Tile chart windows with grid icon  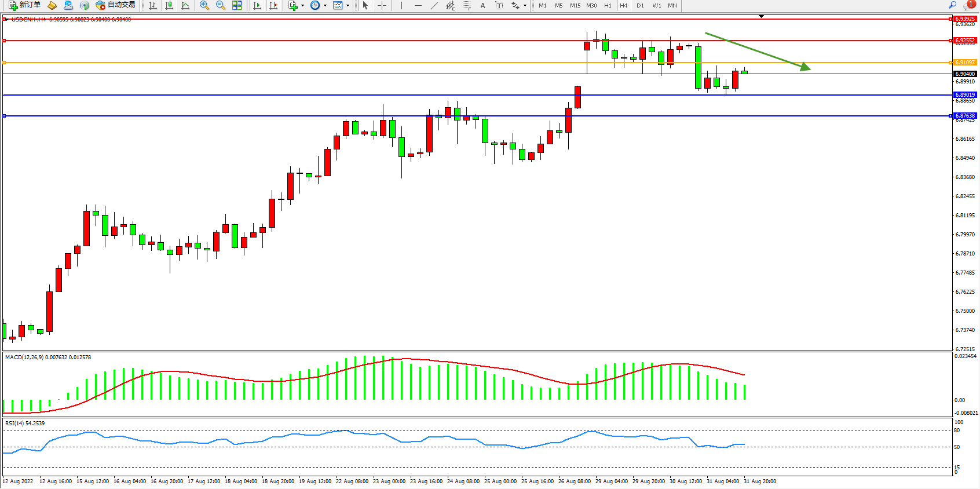(237, 5)
